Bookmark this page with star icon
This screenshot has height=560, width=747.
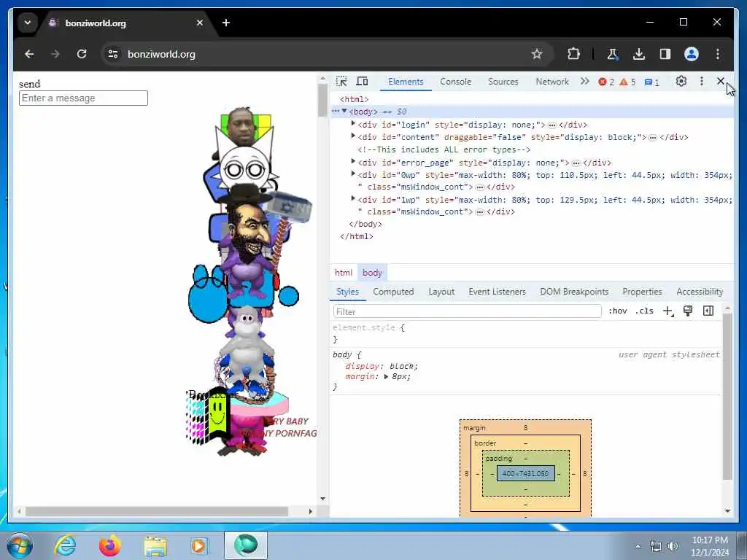point(537,54)
